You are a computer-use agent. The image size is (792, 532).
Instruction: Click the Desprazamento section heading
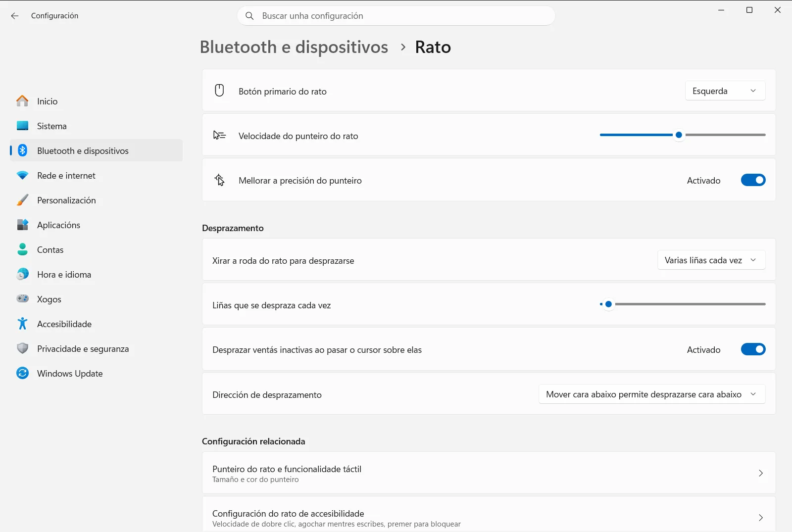coord(233,228)
